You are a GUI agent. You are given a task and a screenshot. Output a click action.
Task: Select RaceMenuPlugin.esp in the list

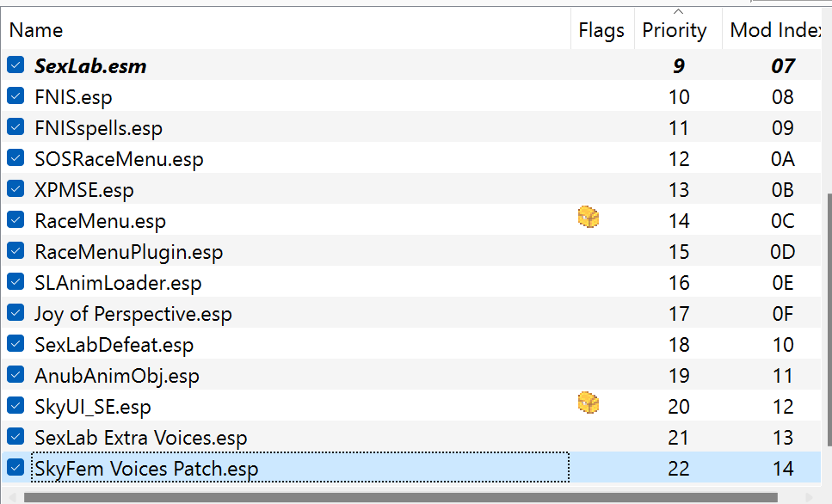(128, 252)
